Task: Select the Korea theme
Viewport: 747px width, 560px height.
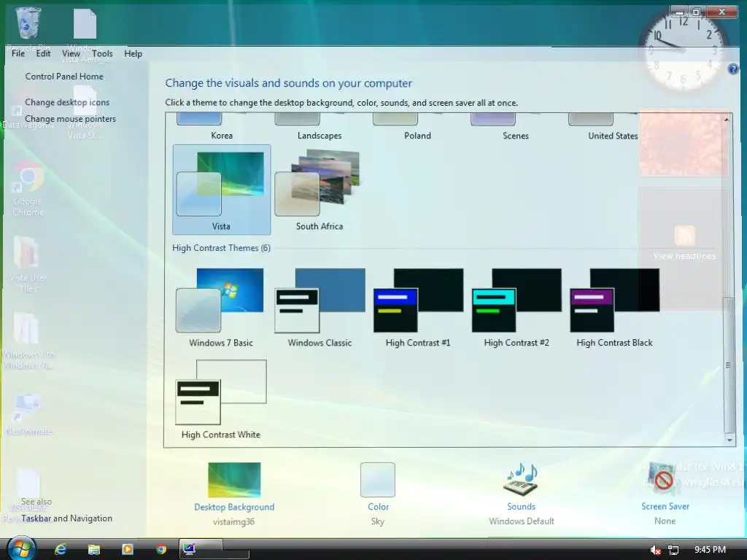Action: (222, 127)
